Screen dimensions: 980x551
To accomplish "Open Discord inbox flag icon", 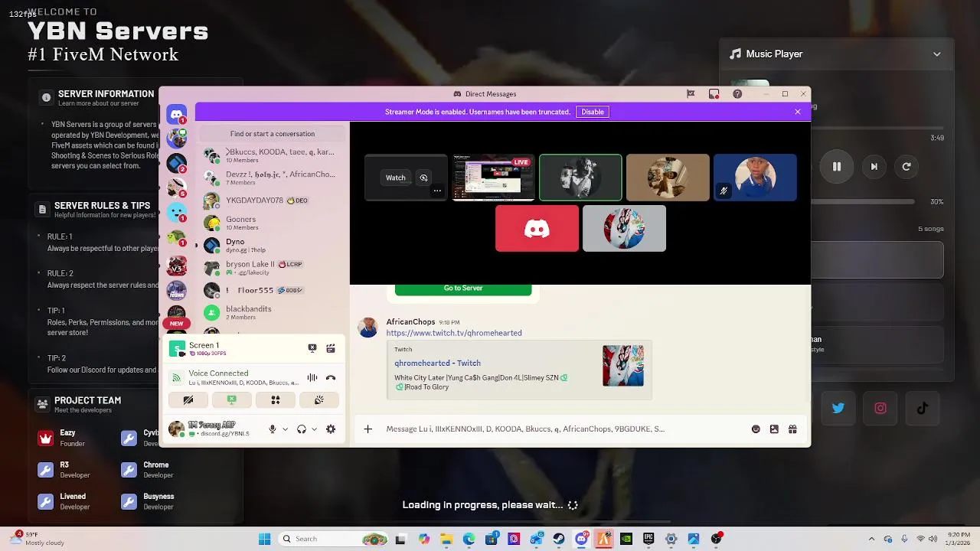I will tap(691, 94).
